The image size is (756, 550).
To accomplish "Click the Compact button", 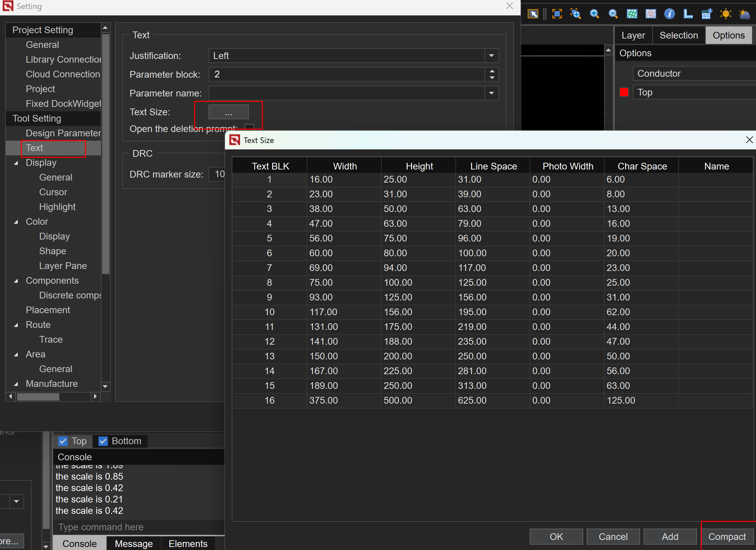I will click(x=727, y=537).
